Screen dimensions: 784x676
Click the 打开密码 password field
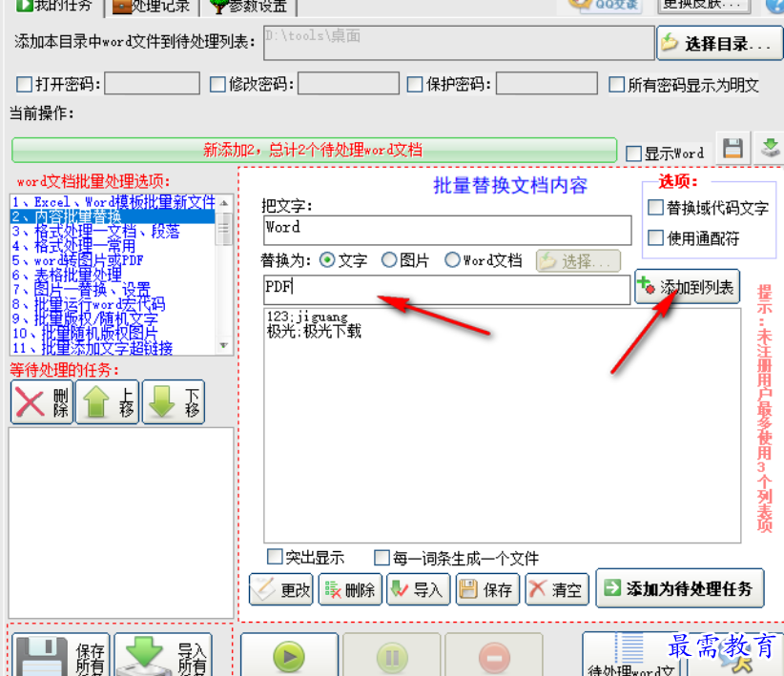[x=152, y=83]
